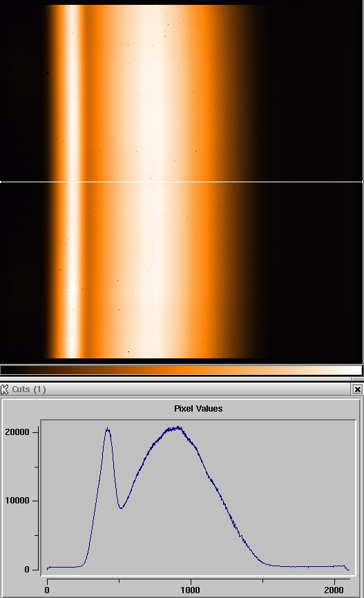Open the KDE window menu icon on the Cuts window
Viewport: 364px width, 598px height.
pyautogui.click(x=5, y=389)
